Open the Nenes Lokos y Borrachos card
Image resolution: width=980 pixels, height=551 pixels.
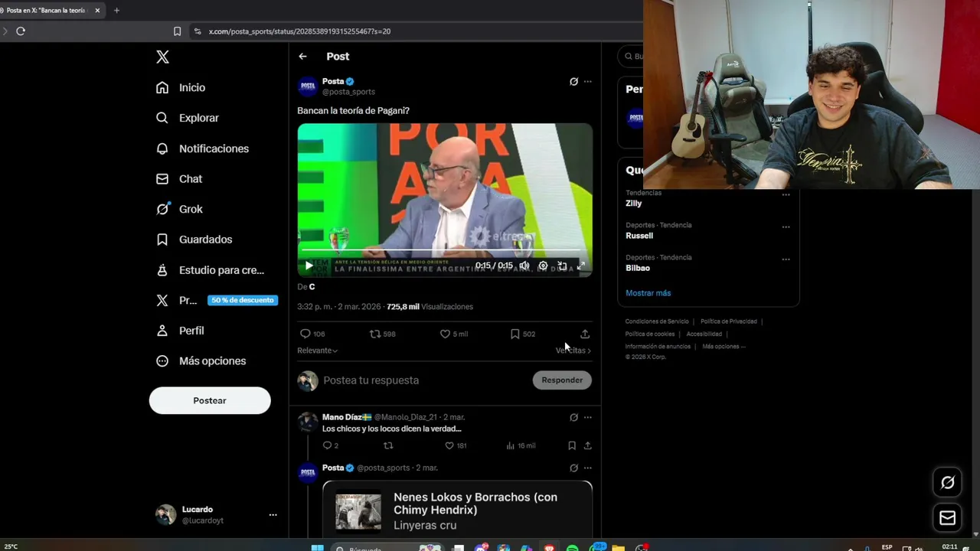coord(457,510)
